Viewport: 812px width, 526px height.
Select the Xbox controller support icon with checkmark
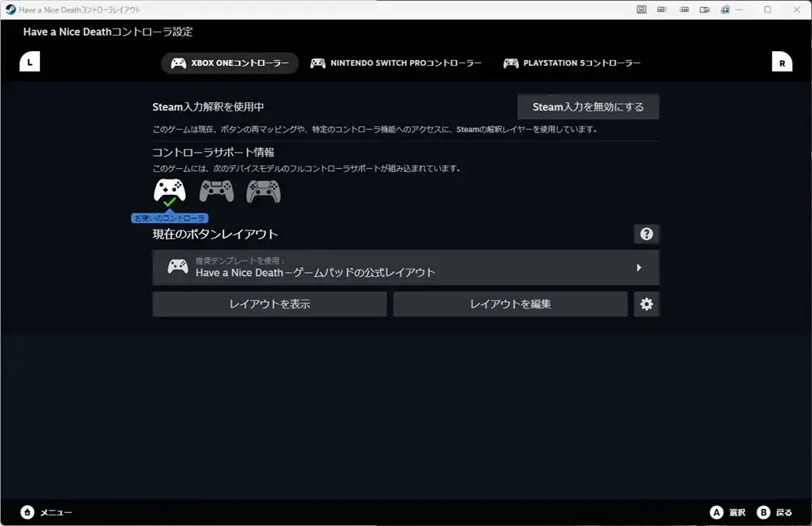(x=170, y=192)
